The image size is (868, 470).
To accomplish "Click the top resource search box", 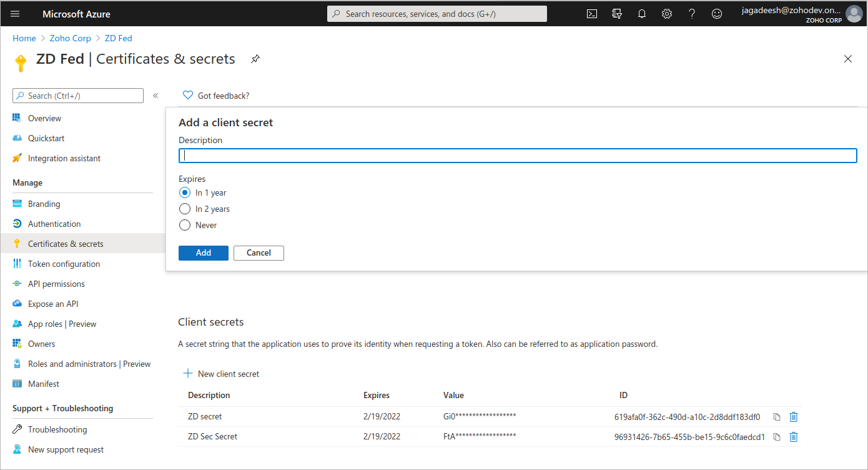I will [437, 14].
